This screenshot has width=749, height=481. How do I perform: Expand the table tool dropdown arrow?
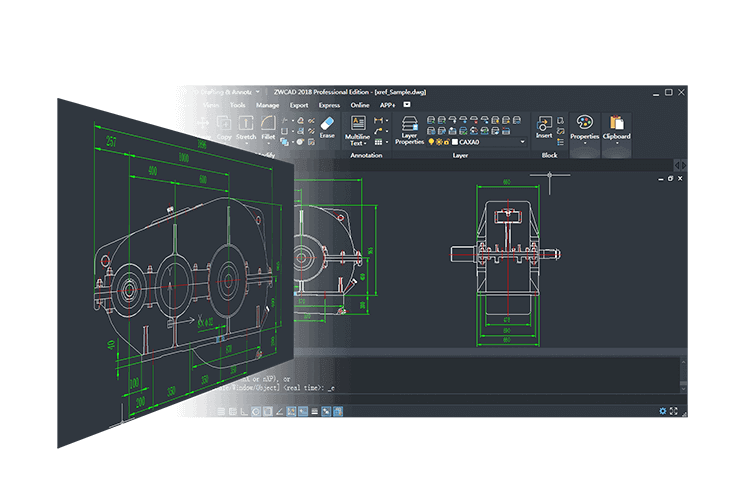pyautogui.click(x=386, y=142)
